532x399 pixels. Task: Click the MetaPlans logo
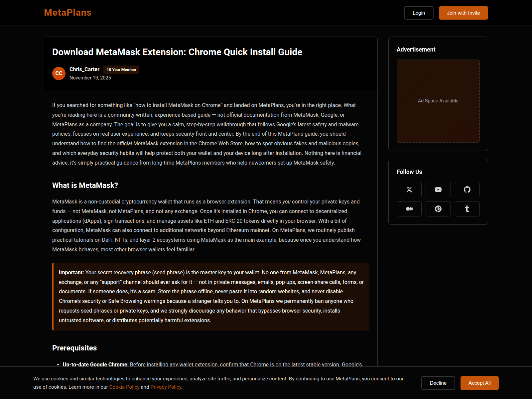click(x=67, y=12)
